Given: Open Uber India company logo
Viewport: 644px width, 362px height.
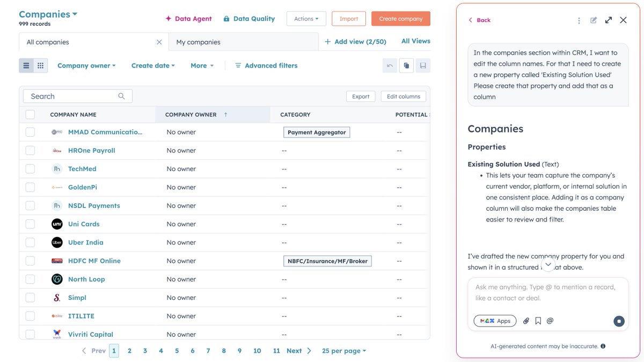Looking at the screenshot, I should point(57,242).
